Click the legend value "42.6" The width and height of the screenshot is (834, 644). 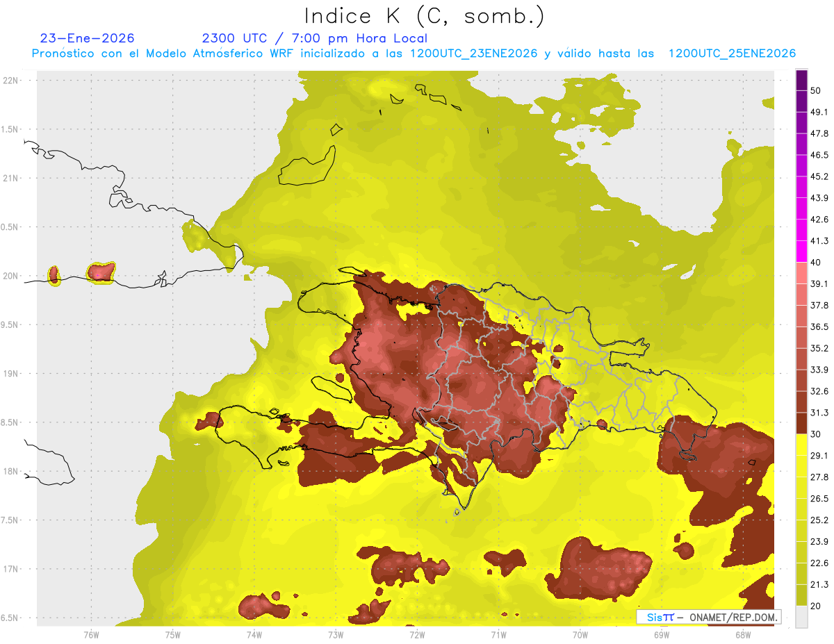click(819, 220)
